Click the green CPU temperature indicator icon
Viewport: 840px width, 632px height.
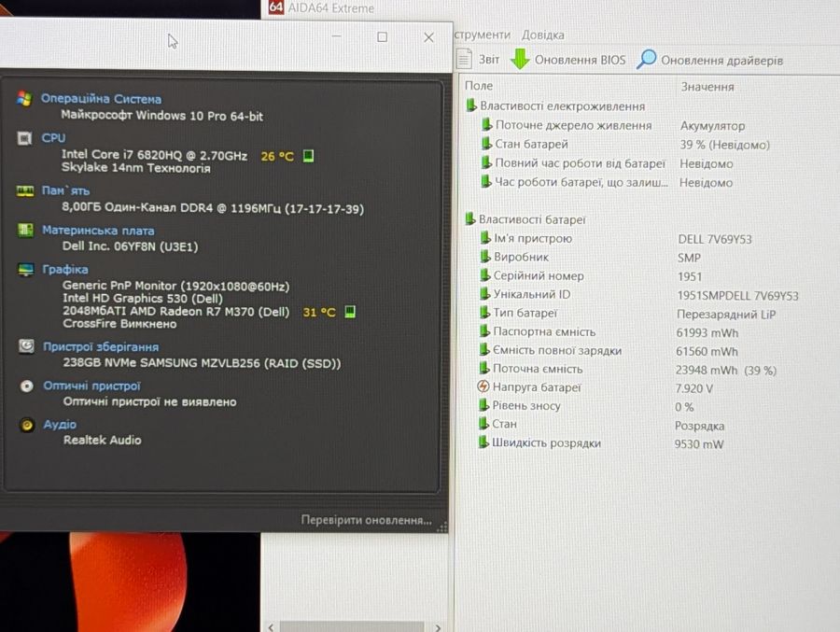(308, 156)
